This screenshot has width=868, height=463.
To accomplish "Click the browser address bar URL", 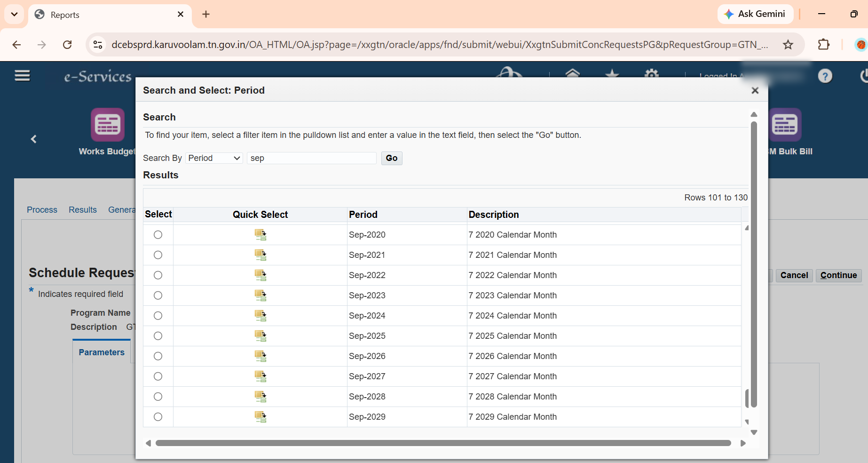I will 440,45.
